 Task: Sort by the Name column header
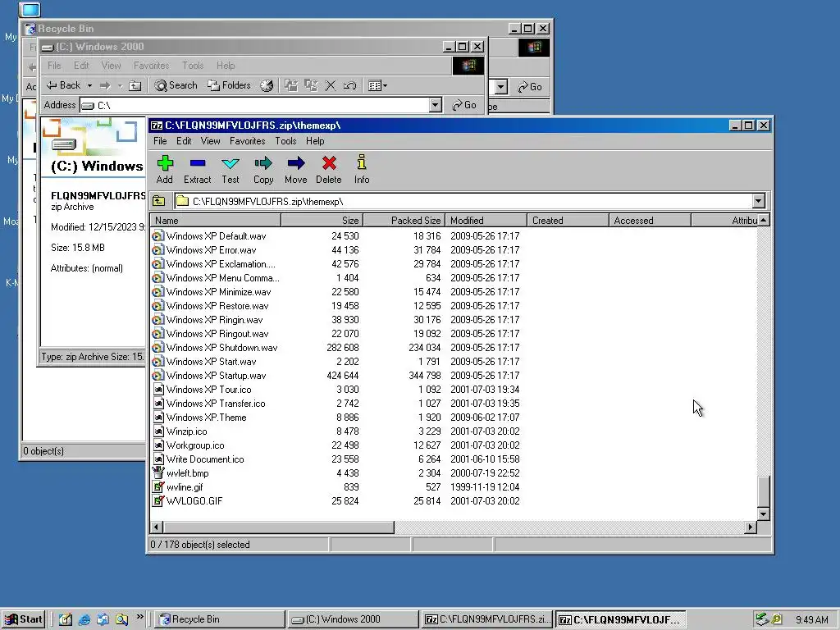tap(216, 220)
